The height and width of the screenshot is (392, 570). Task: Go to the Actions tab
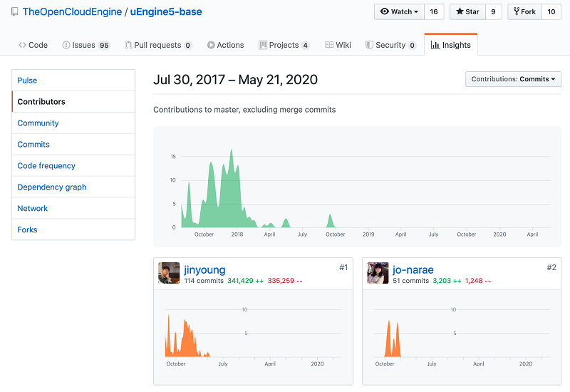(225, 45)
